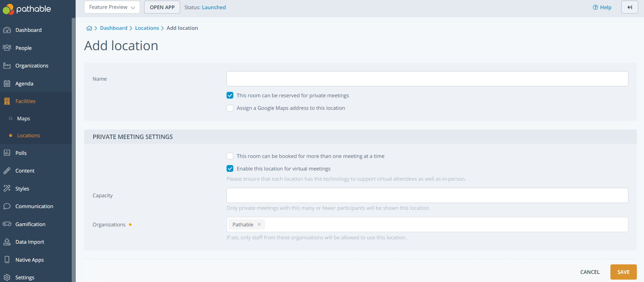Viewport: 644px width, 282px height.
Task: Click the Data Import upload icon
Action: coord(7,242)
